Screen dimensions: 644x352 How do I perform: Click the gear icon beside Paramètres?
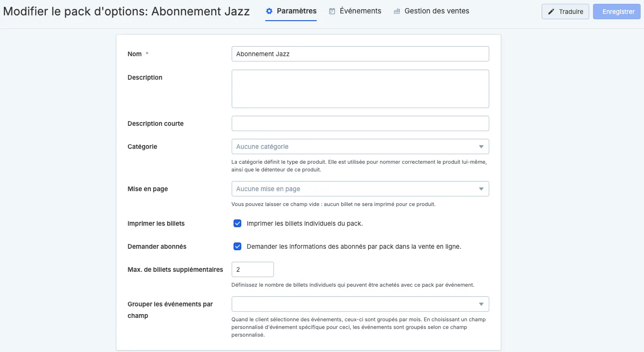269,11
